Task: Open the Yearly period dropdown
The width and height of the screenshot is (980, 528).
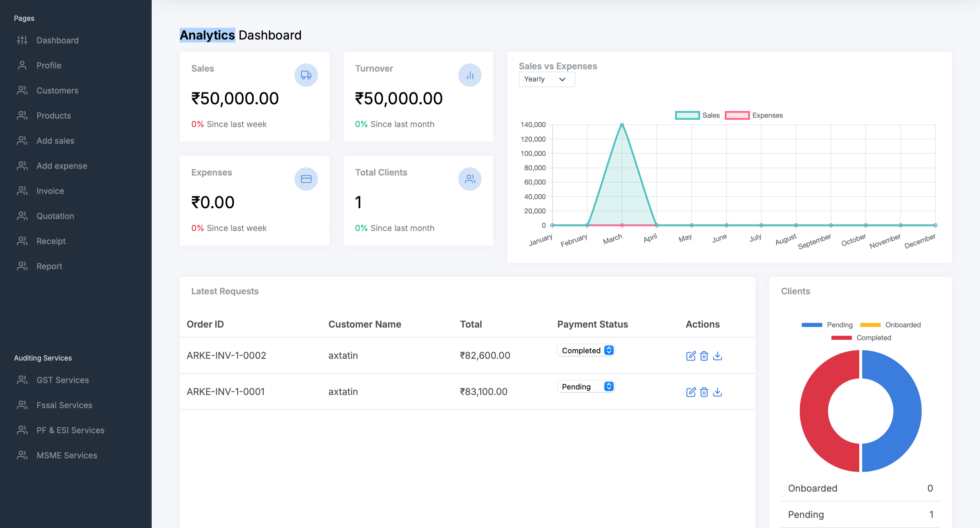Action: 547,79
